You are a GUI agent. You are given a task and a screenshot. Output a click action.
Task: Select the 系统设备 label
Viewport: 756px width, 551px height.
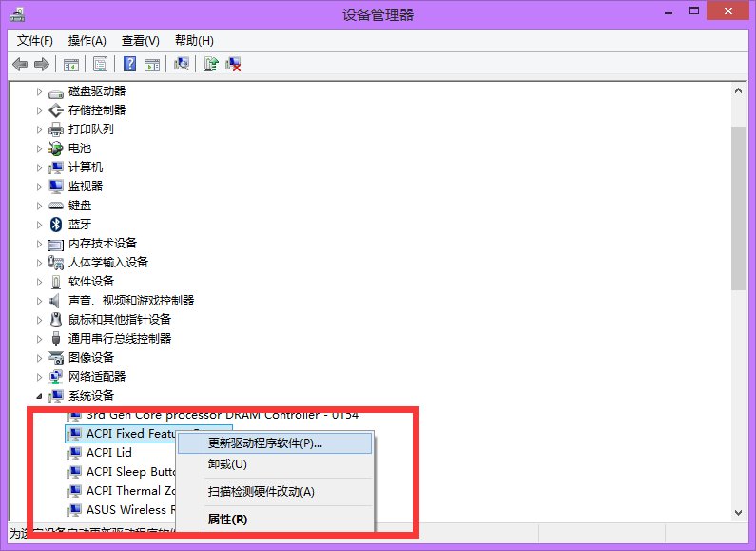[x=91, y=396]
